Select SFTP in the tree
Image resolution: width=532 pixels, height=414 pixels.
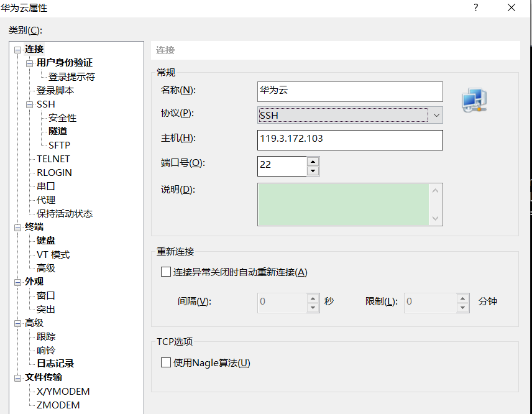pyautogui.click(x=59, y=145)
